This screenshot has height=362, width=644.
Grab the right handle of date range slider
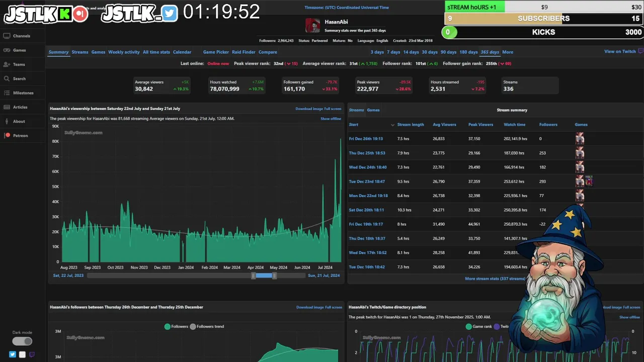tap(275, 276)
